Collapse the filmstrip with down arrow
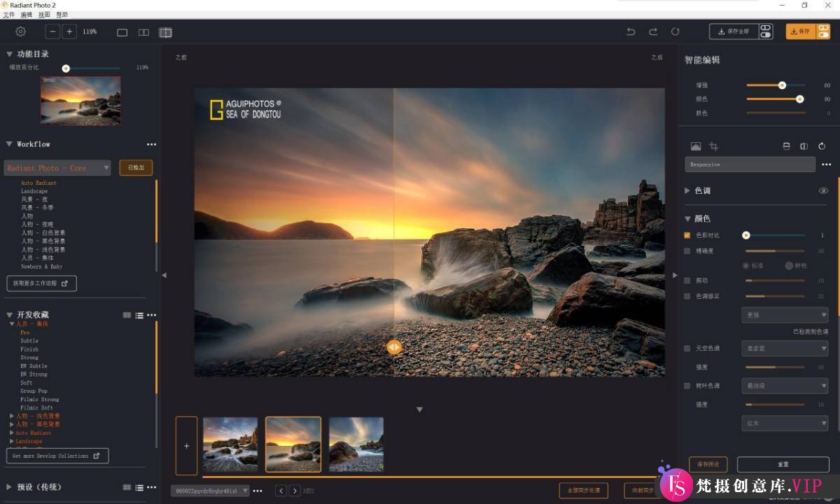Screen dimensions: 840x504 coord(419,409)
